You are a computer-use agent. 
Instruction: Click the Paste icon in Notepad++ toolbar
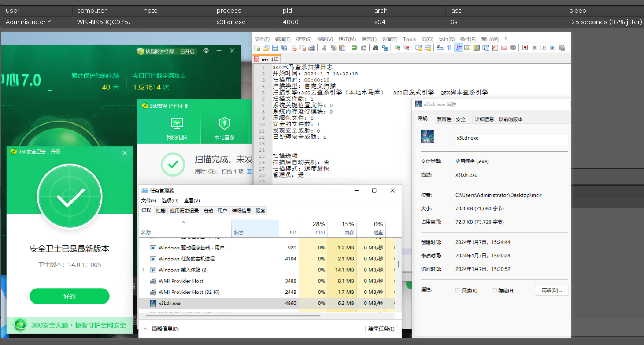pyautogui.click(x=342, y=48)
